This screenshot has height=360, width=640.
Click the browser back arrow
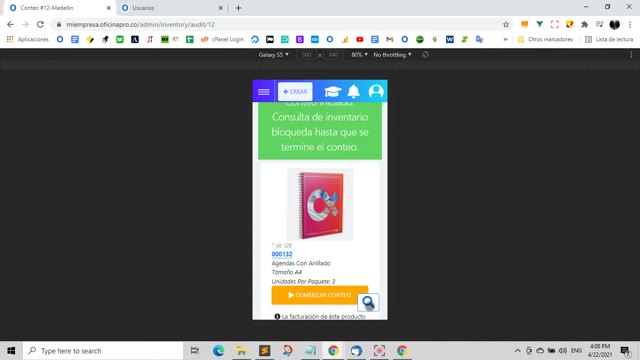[10, 24]
